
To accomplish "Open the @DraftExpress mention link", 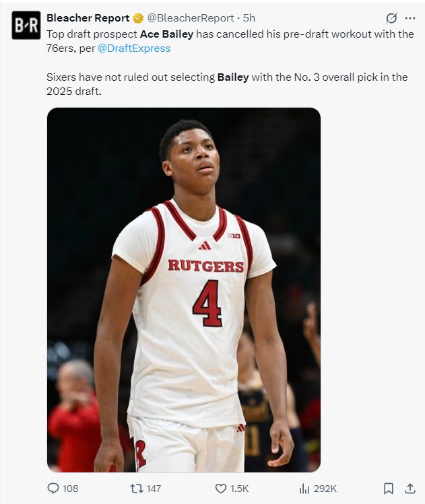I will (134, 48).
